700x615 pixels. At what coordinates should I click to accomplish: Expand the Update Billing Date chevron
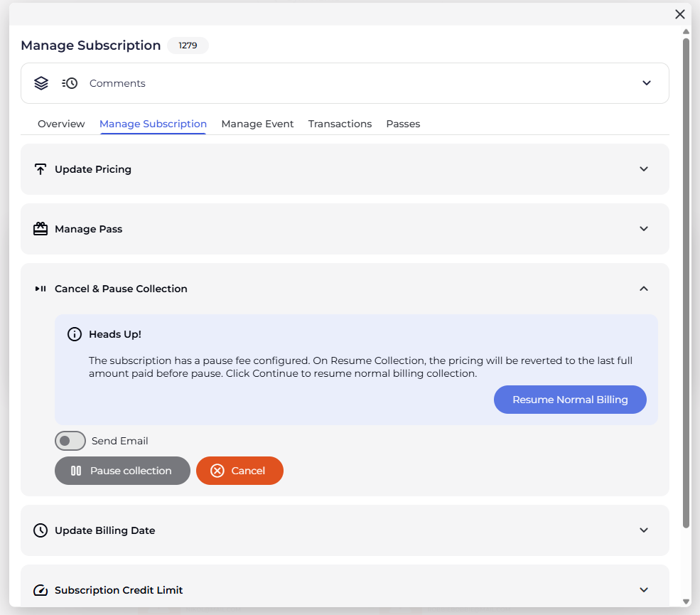(644, 530)
